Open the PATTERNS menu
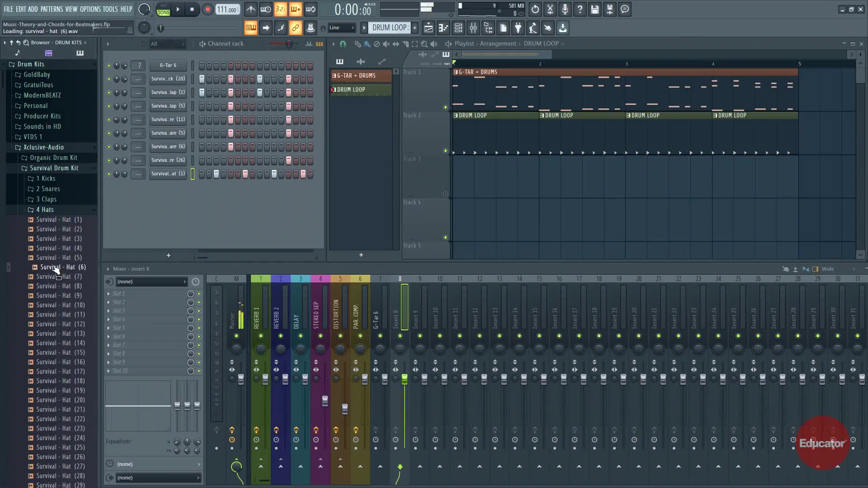This screenshot has height=488, width=868. click(52, 9)
